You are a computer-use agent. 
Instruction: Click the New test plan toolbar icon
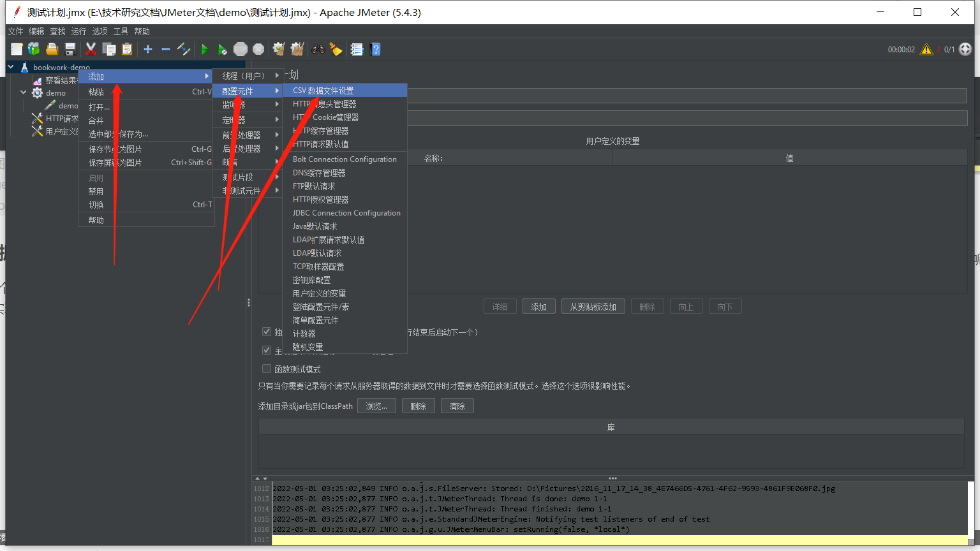[x=17, y=49]
